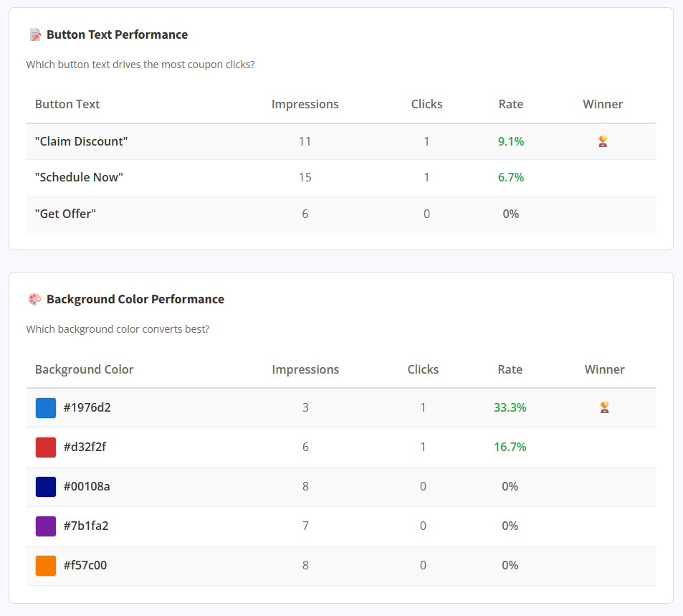683x616 pixels.
Task: Click the Button Text column header
Action: [67, 104]
